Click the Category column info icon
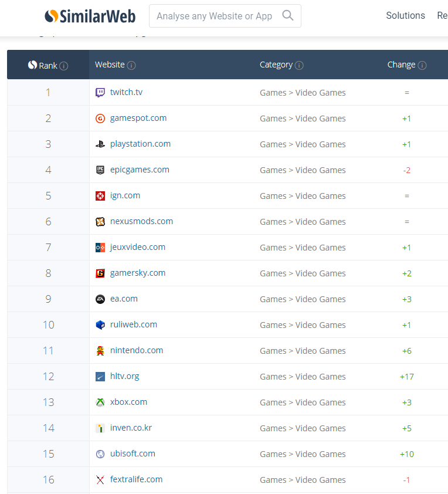 click(x=299, y=65)
